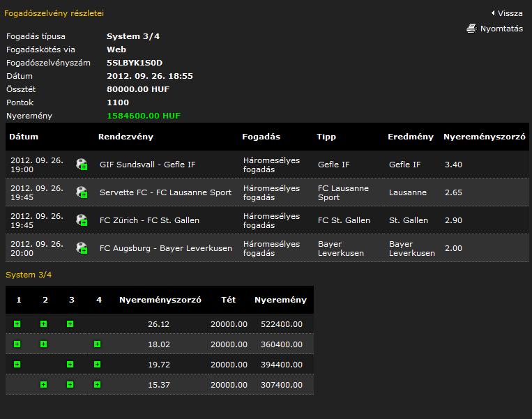Select the Eredmény column header
The image size is (532, 419).
click(410, 137)
